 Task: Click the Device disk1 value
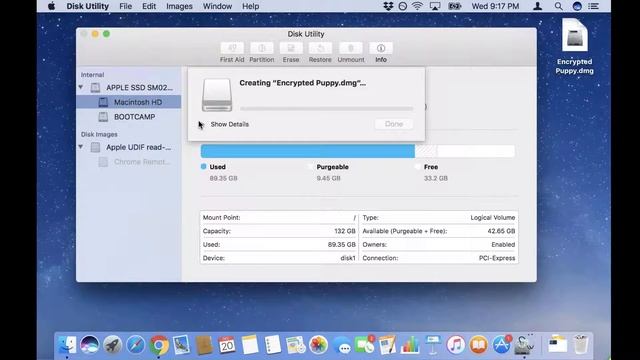(348, 258)
